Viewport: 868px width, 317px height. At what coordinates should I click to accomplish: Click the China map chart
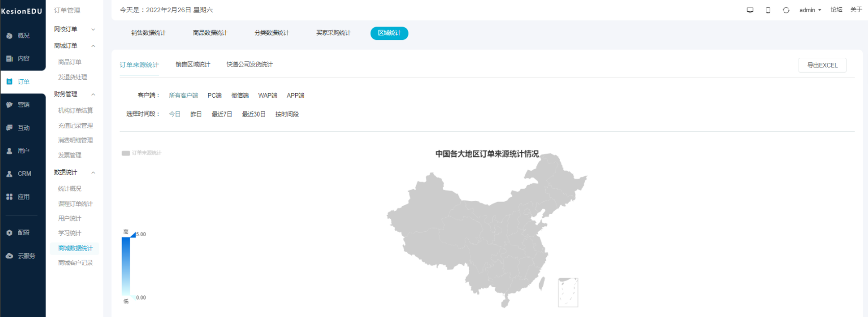tap(487, 230)
